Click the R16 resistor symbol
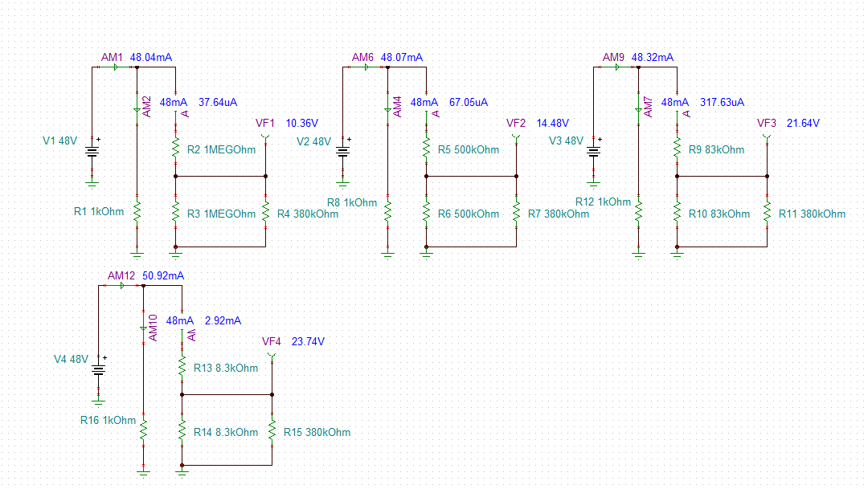868x489 pixels. (143, 430)
